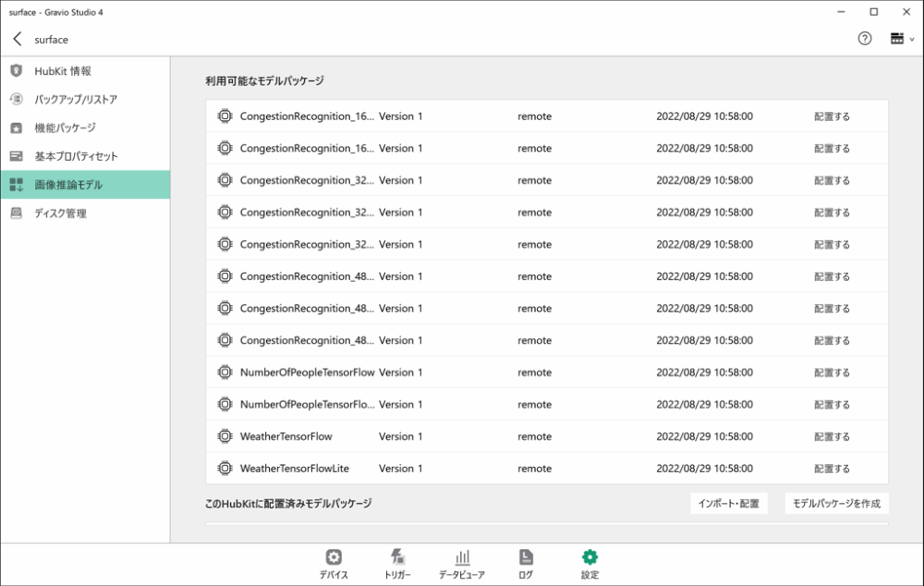Select 画像推論モデル in the sidebar
The image size is (924, 586).
tap(85, 185)
